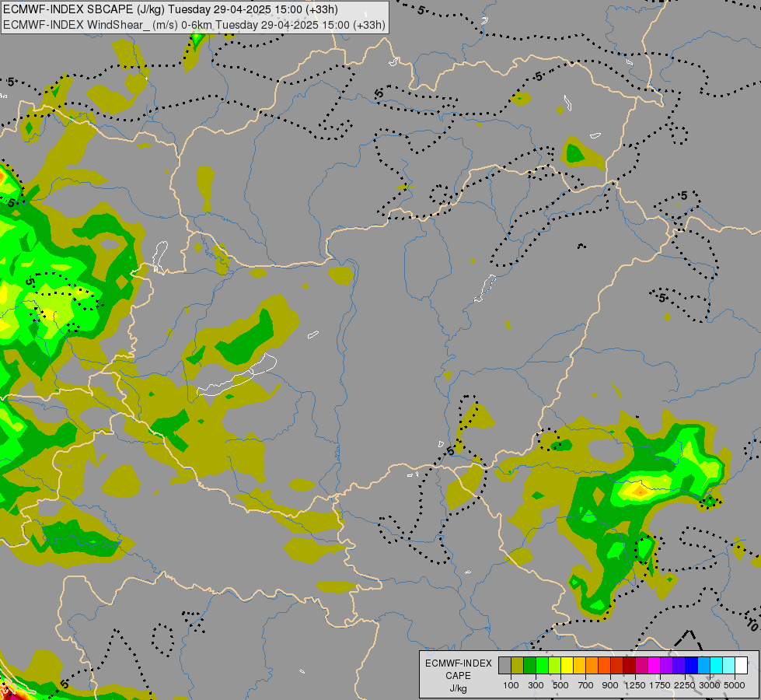The width and height of the screenshot is (761, 700).
Task: Click the 'CAPE' text in the legend
Action: [x=458, y=676]
